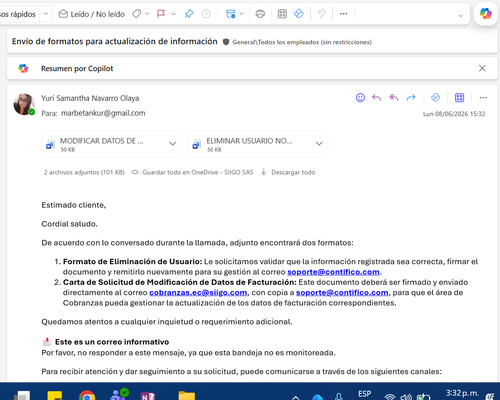The height and width of the screenshot is (400, 500).
Task: Click the recipient marbetankur@gmail.com
Action: pyautogui.click(x=103, y=113)
